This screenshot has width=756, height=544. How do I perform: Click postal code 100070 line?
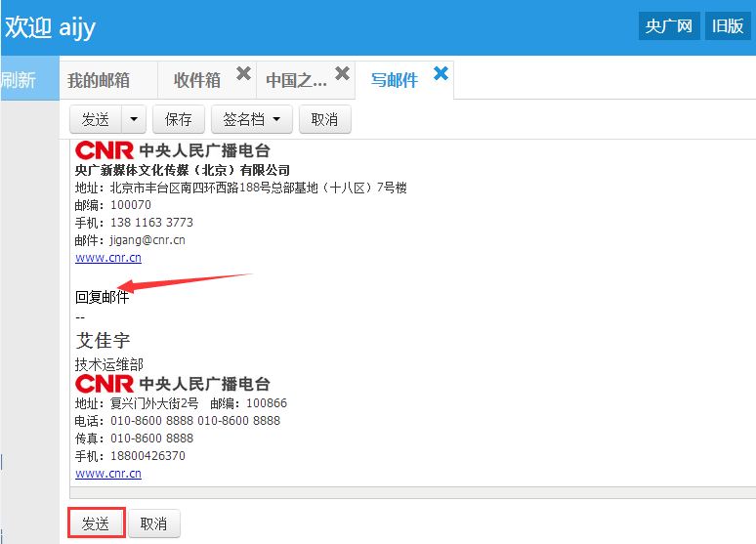point(113,205)
